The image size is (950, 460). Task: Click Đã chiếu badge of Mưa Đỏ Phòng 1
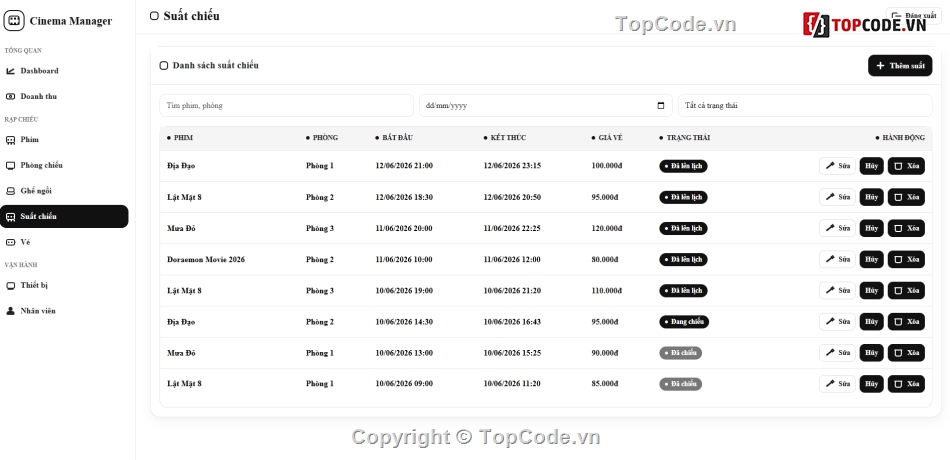(680, 353)
